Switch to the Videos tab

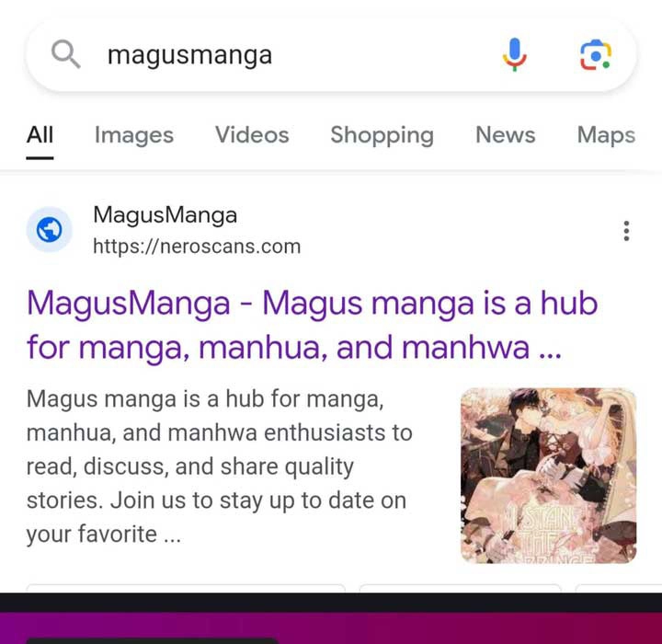tap(252, 135)
